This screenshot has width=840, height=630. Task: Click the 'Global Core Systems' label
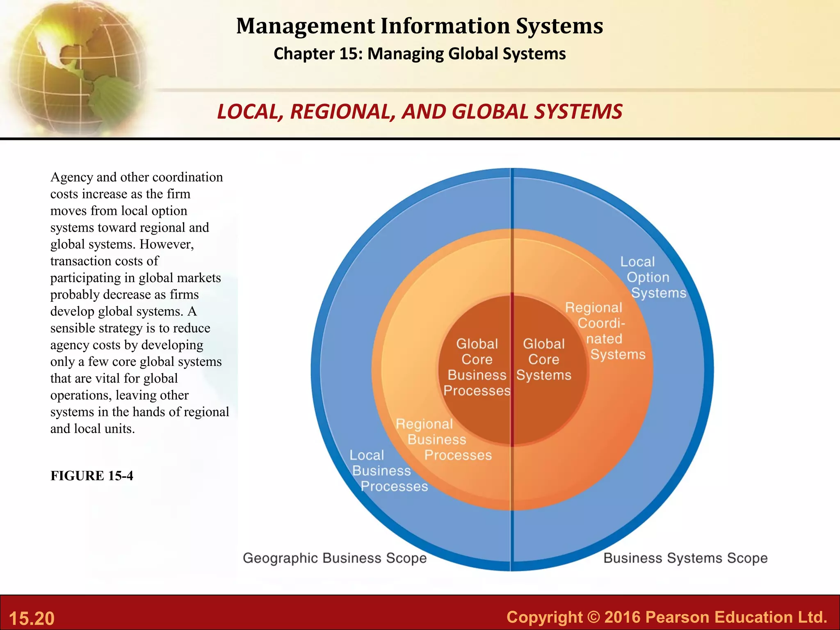pyautogui.click(x=544, y=359)
